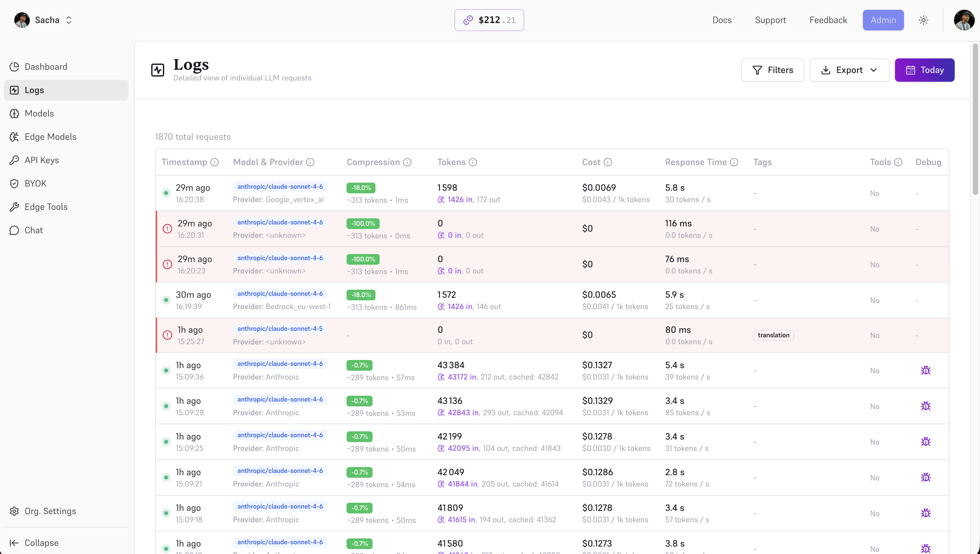Click Timestamp column info icon
The image size is (980, 554).
tap(214, 163)
